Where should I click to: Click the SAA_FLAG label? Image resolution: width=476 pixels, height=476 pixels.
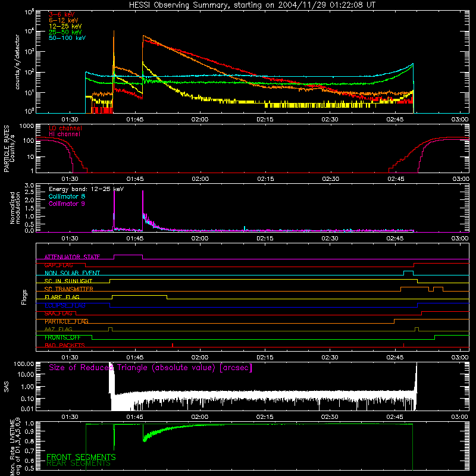pos(58,314)
